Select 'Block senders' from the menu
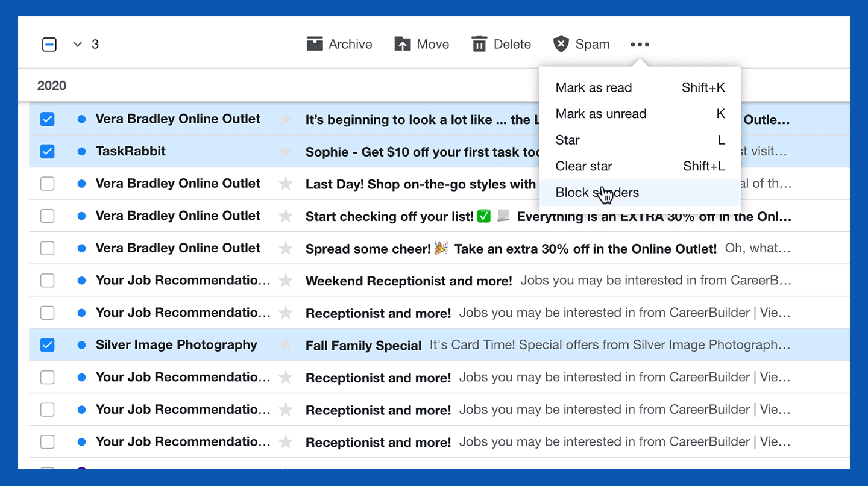Image resolution: width=868 pixels, height=486 pixels. tap(597, 192)
